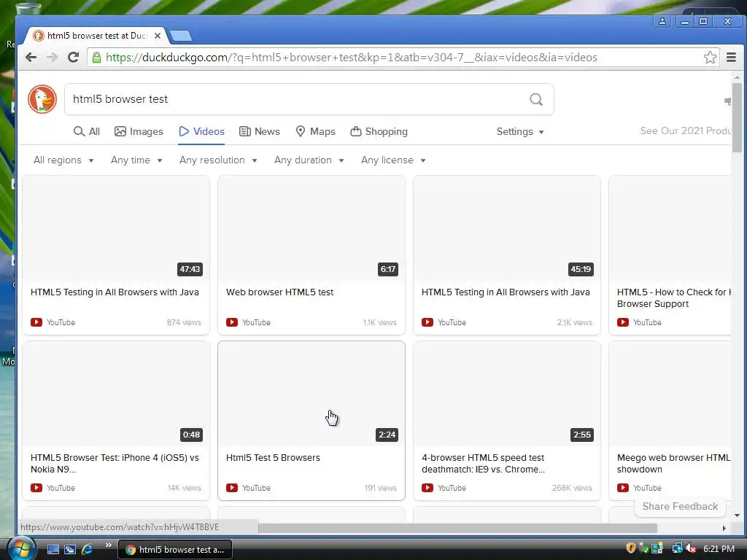Open the News tab
747x560 pixels.
pos(260,131)
